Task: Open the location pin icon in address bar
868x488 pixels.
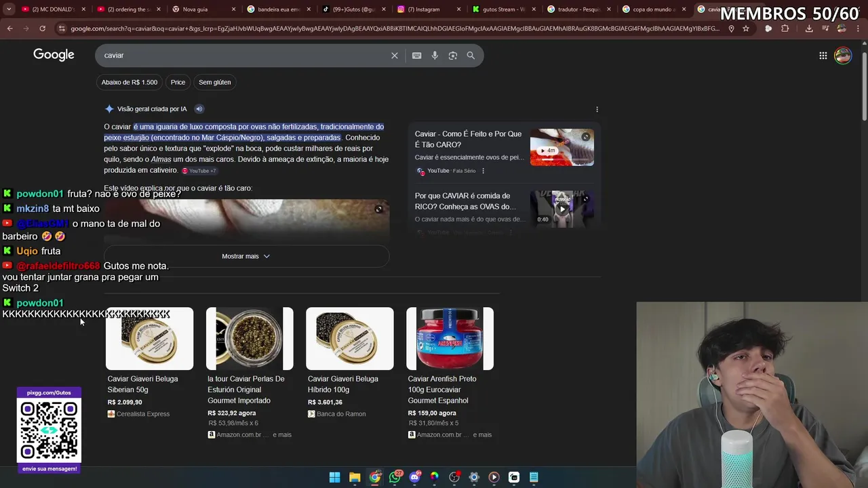Action: point(731,28)
